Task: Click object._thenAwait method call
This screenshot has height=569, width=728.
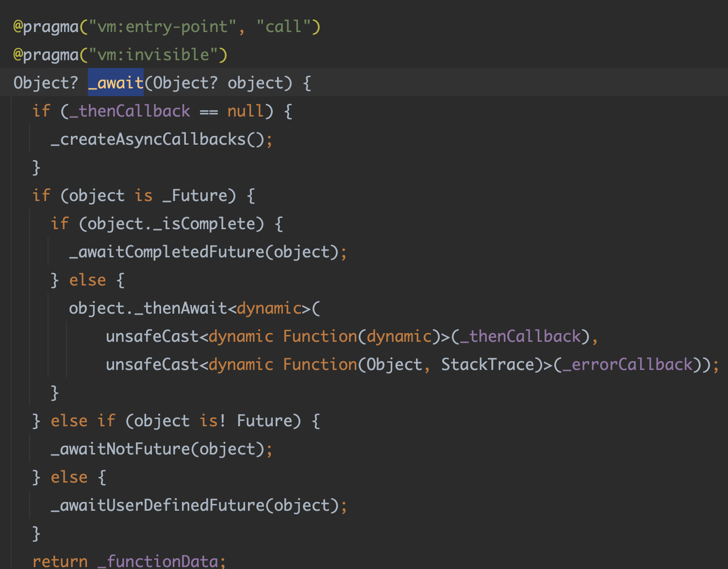Action: pyautogui.click(x=148, y=308)
